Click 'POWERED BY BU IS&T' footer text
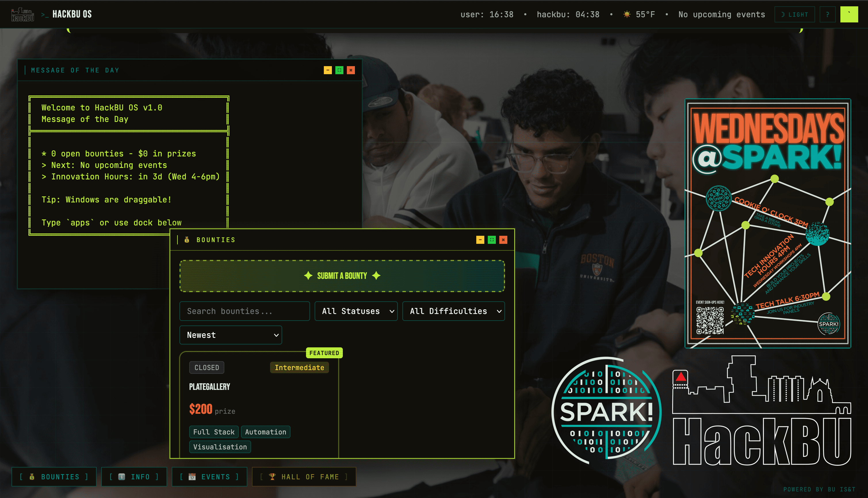Screen dimensions: 868x498 click(819, 489)
